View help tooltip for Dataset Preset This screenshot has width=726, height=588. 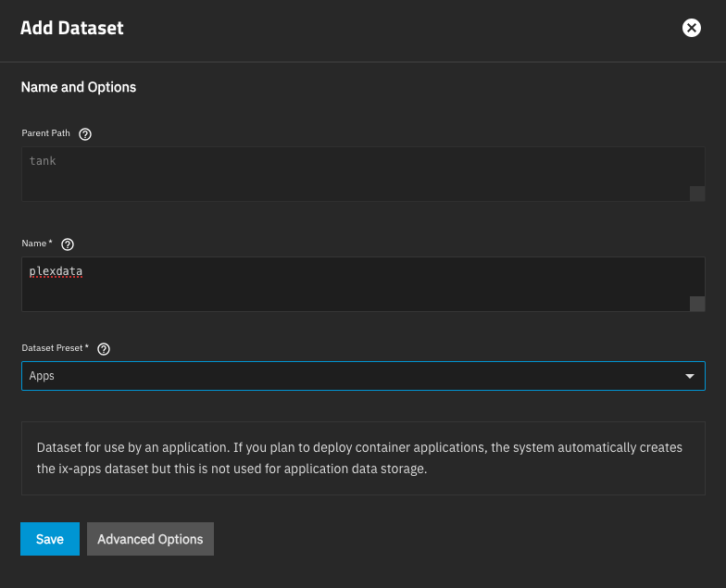point(104,349)
